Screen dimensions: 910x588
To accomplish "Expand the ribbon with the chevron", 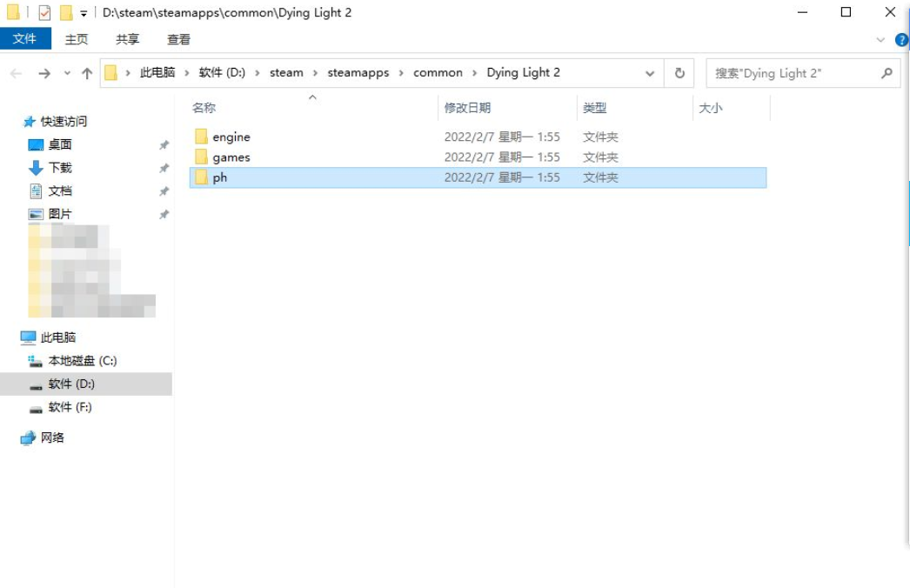I will [x=880, y=39].
